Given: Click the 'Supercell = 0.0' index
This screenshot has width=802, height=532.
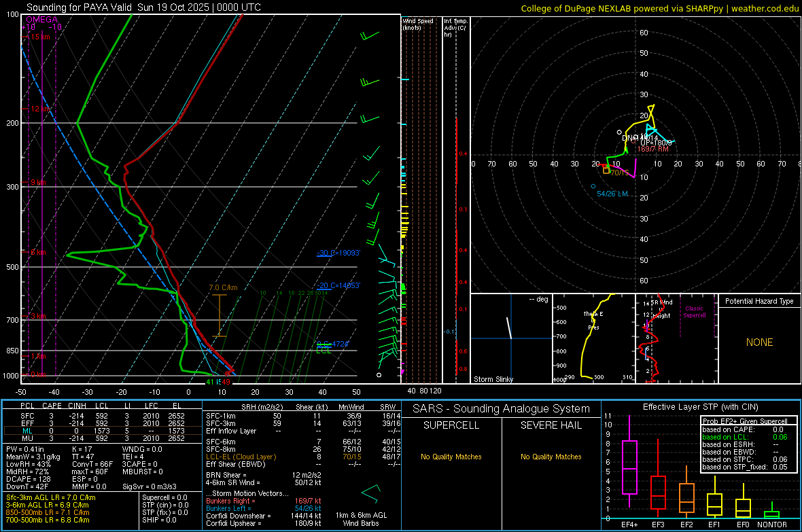Looking at the screenshot, I should click(x=164, y=498).
